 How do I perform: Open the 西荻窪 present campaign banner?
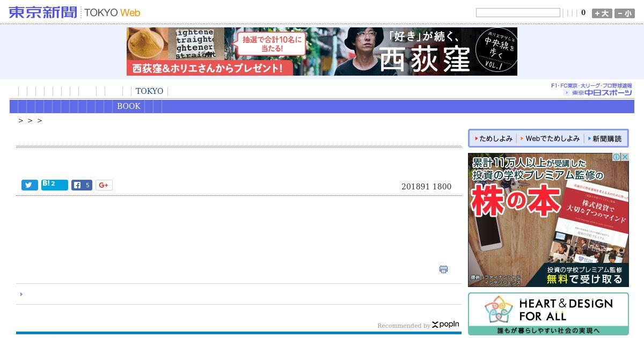(x=322, y=52)
